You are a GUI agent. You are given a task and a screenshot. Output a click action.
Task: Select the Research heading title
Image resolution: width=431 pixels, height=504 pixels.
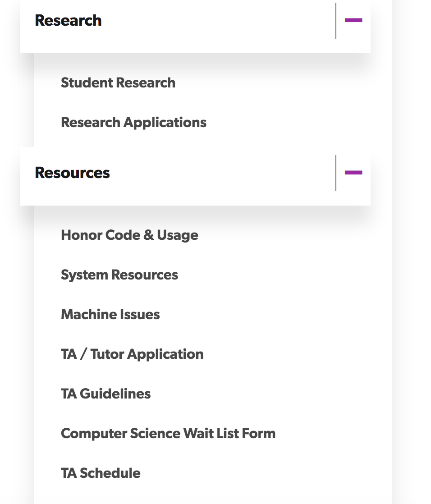(x=68, y=21)
